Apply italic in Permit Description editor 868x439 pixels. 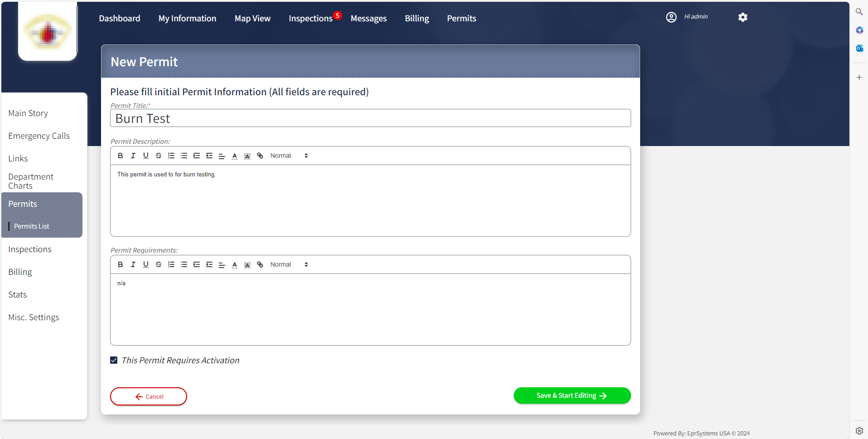[x=133, y=156]
